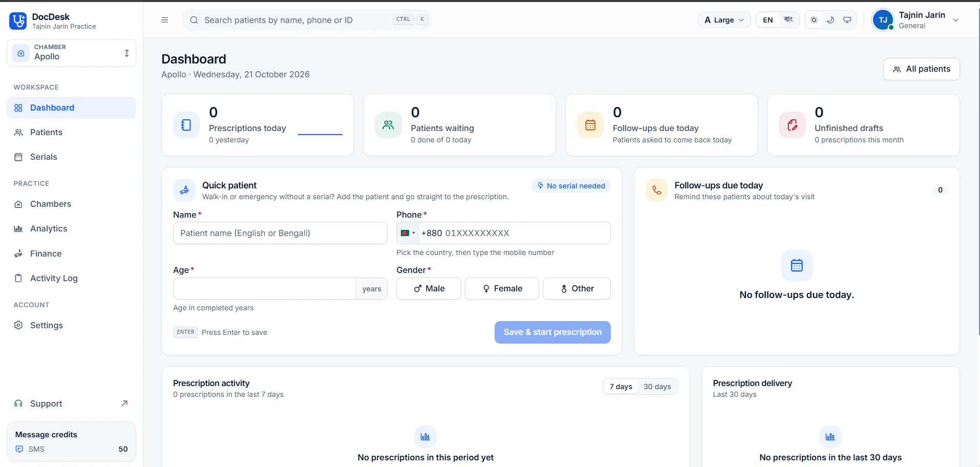Click the Prescriptions today card icon

click(x=186, y=125)
